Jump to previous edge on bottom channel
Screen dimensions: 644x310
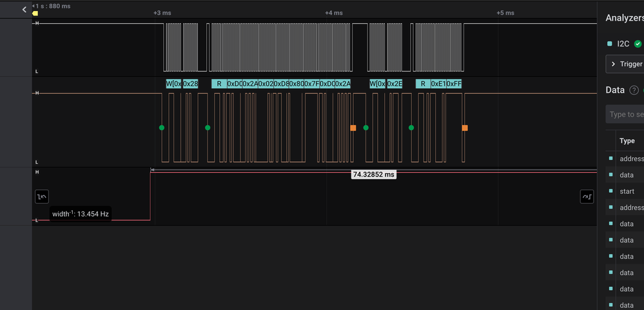[42, 197]
